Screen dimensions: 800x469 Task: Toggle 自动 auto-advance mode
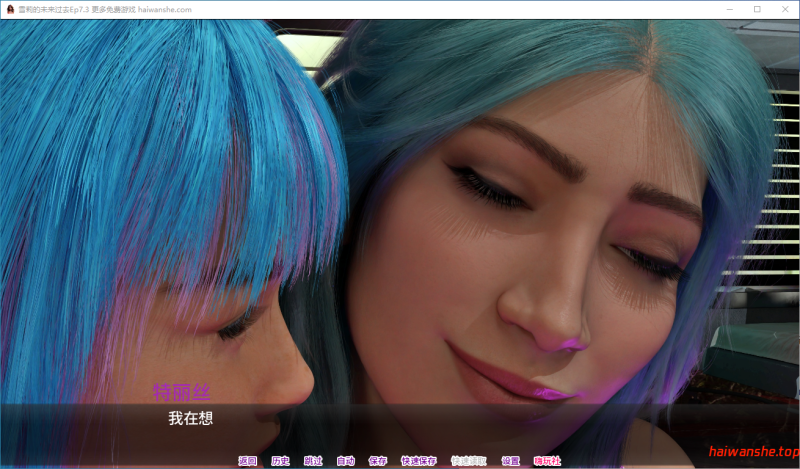345,461
